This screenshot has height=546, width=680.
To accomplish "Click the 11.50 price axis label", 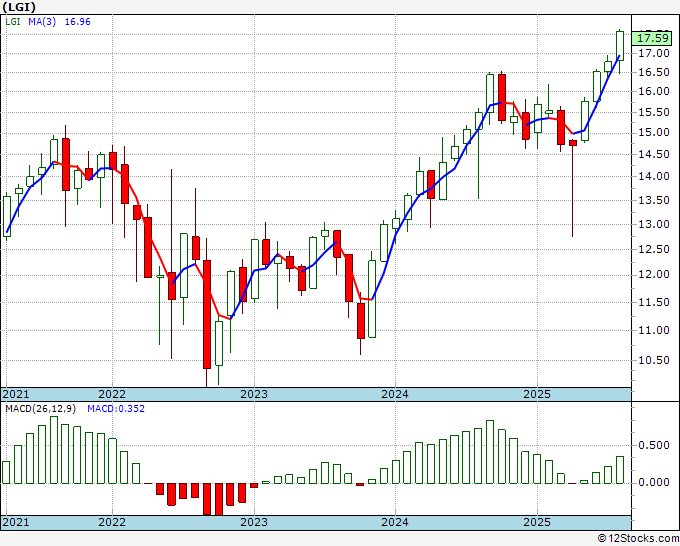I will pyautogui.click(x=654, y=302).
